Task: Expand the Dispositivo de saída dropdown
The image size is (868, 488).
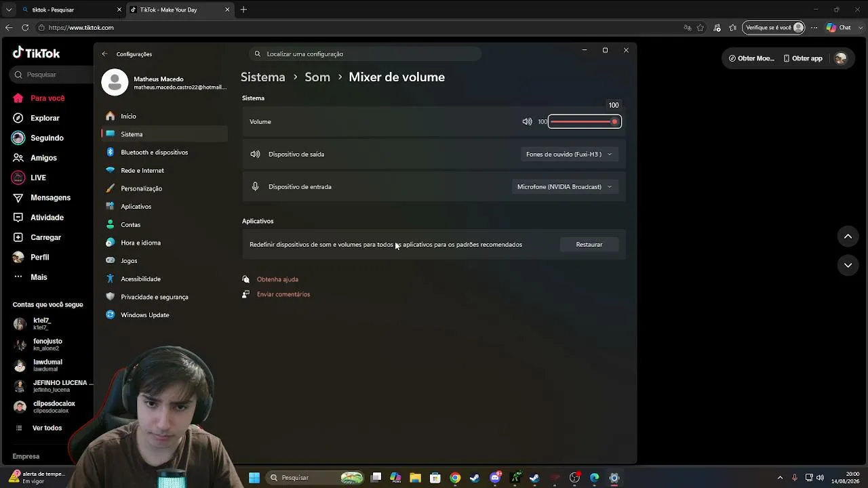Action: (x=569, y=155)
